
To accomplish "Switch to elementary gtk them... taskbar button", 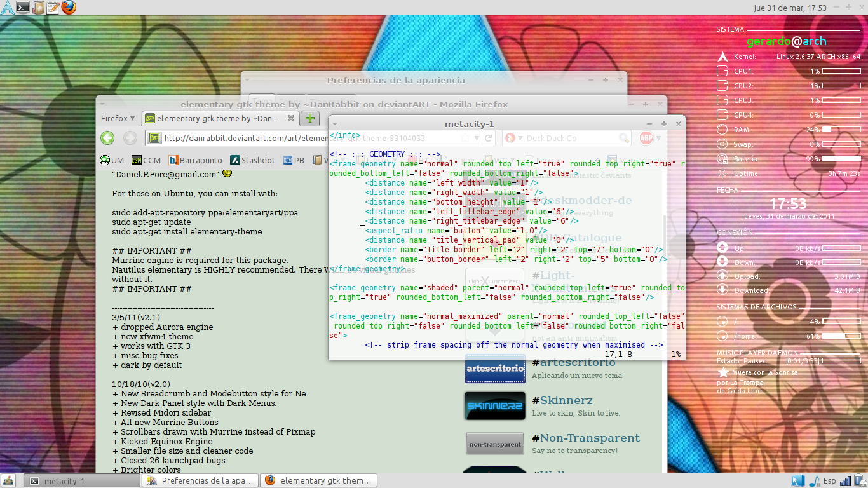I will tap(319, 481).
